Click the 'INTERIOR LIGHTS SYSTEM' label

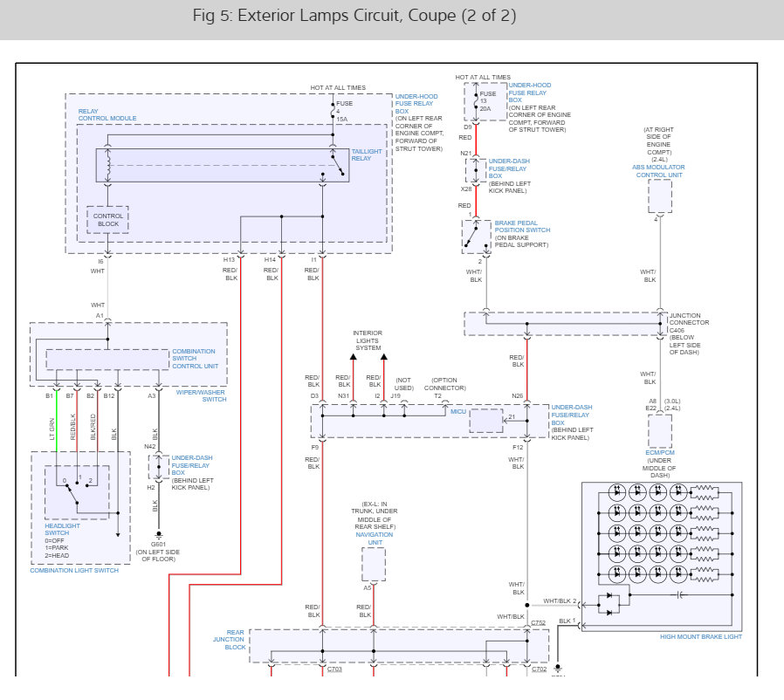click(368, 340)
